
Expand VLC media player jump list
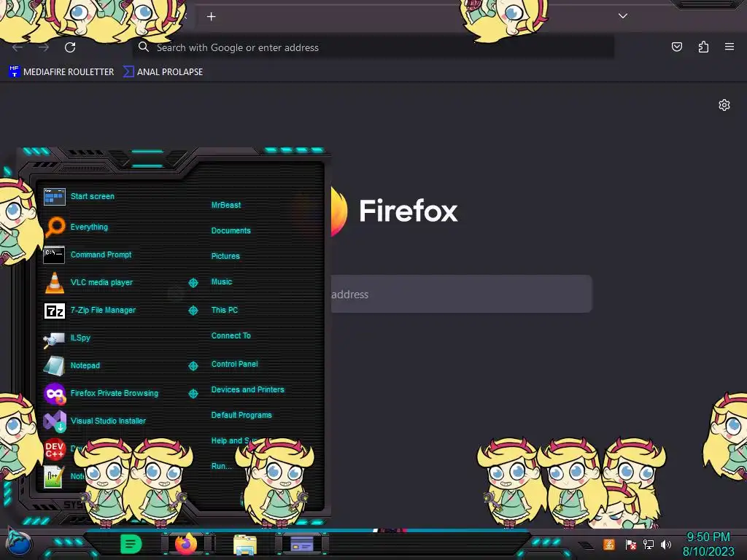(193, 283)
